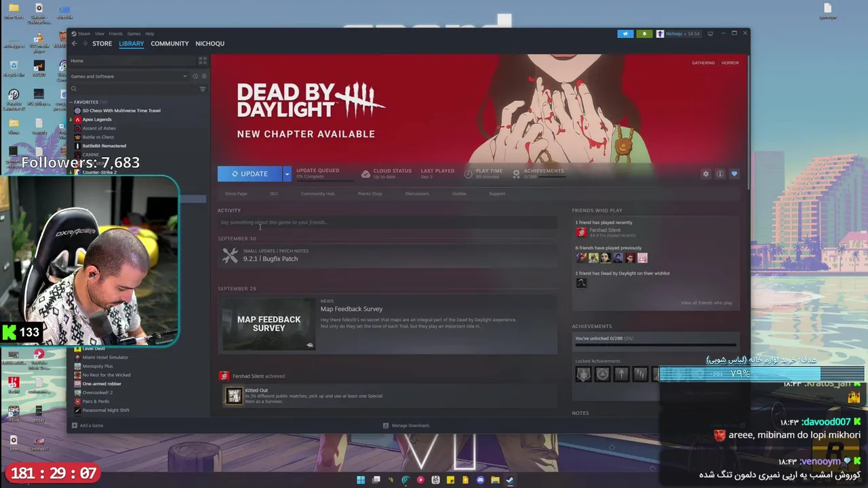868x488 pixels.
Task: Open the View menu
Action: [x=100, y=34]
